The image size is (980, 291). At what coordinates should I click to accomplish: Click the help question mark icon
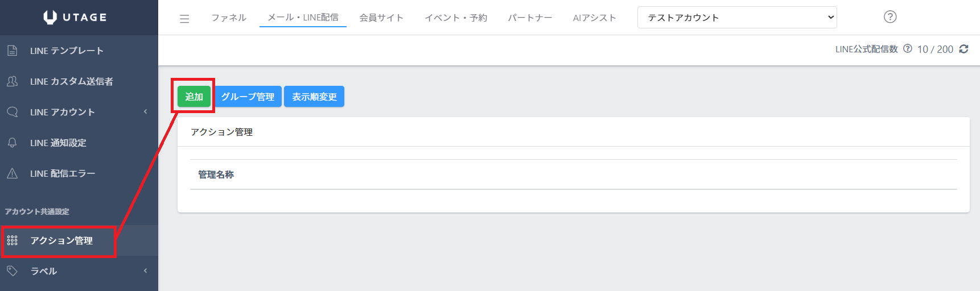(x=890, y=17)
